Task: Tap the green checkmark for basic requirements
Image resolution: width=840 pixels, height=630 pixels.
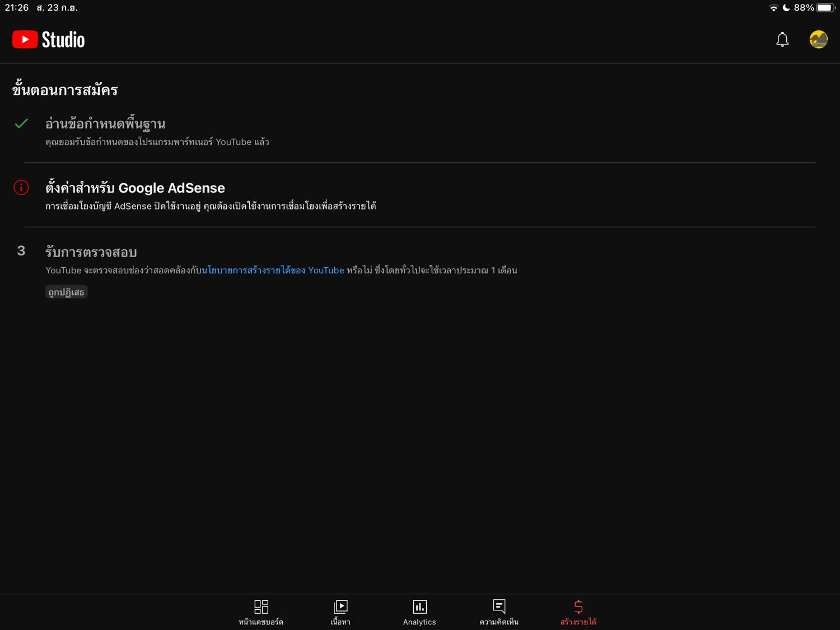Action: (x=21, y=123)
